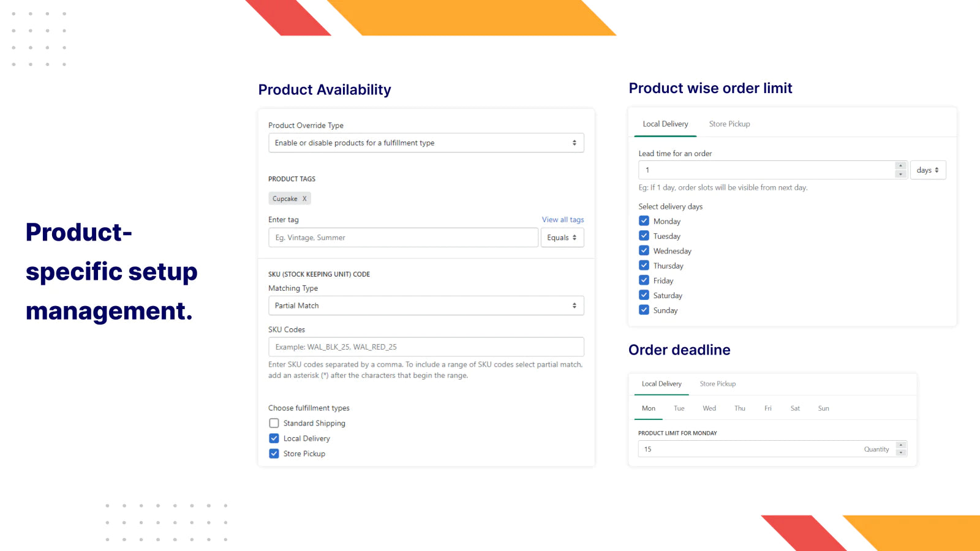Deselect Thursday in delivery days
The height and width of the screenshot is (551, 980).
click(x=644, y=265)
